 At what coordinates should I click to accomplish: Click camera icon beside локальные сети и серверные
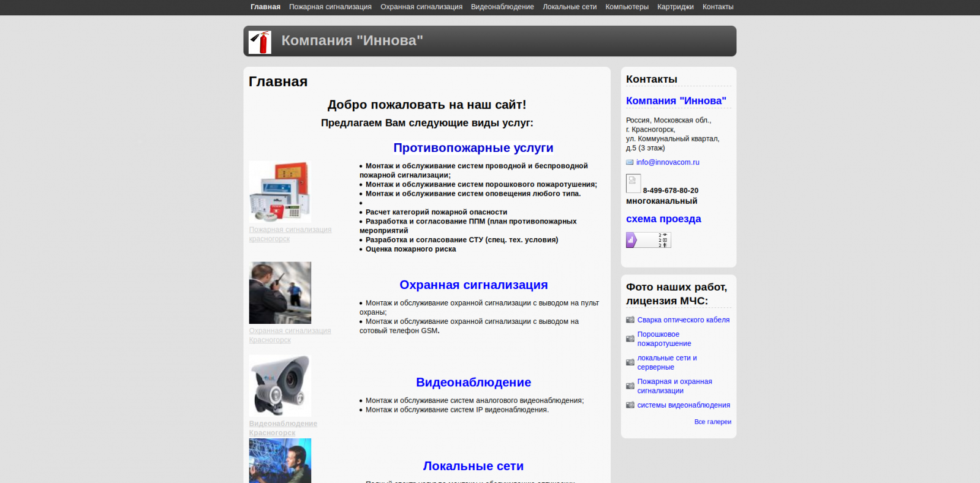[630, 362]
